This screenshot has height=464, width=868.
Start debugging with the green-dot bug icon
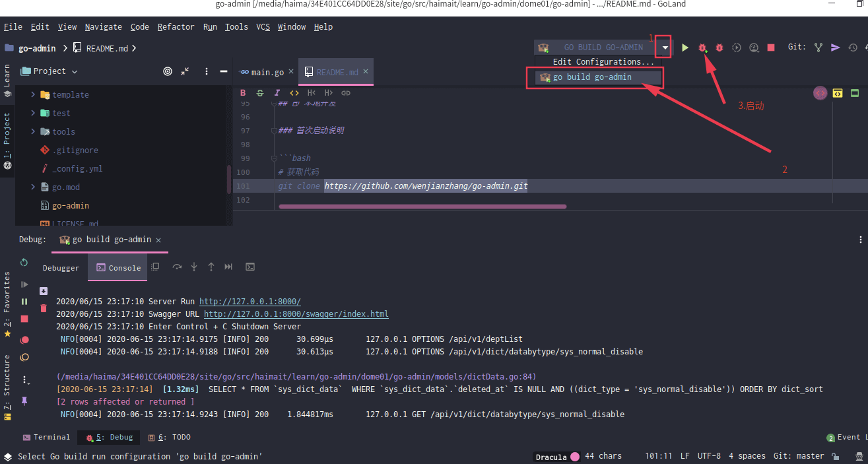702,48
